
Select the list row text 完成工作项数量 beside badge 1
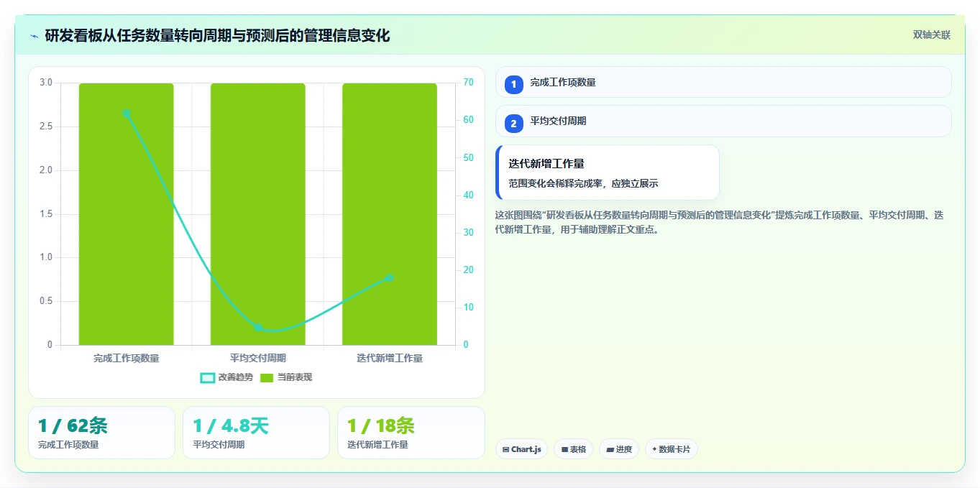tap(563, 83)
